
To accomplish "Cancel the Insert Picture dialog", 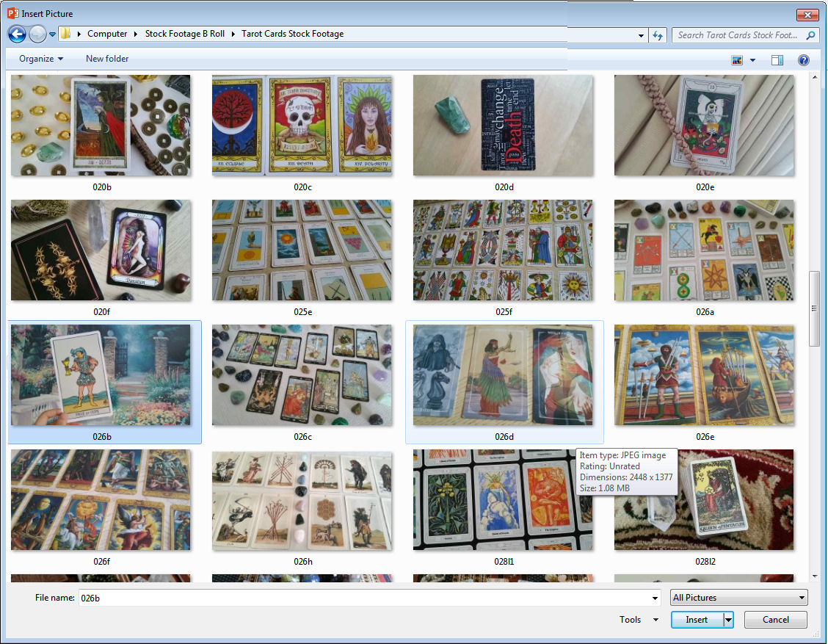I will pyautogui.click(x=775, y=620).
